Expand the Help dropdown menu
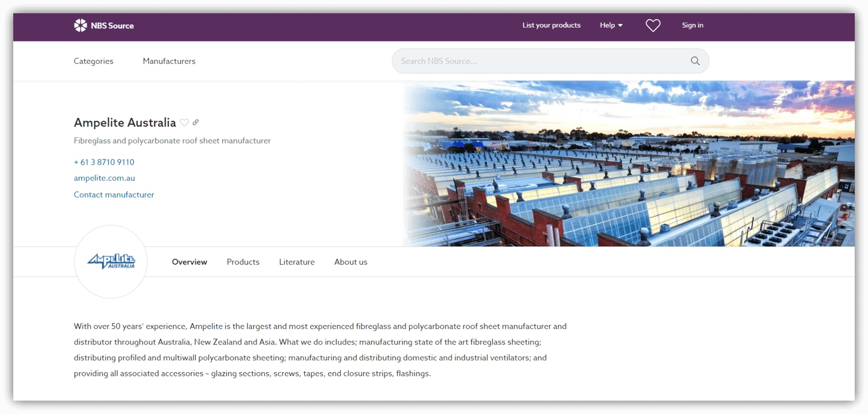 coord(611,25)
